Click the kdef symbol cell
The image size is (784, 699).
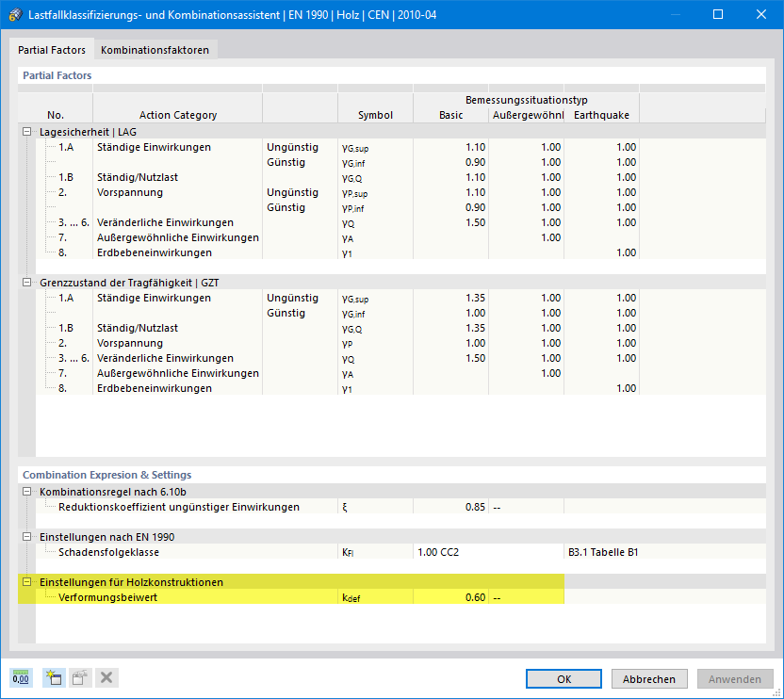pos(375,597)
